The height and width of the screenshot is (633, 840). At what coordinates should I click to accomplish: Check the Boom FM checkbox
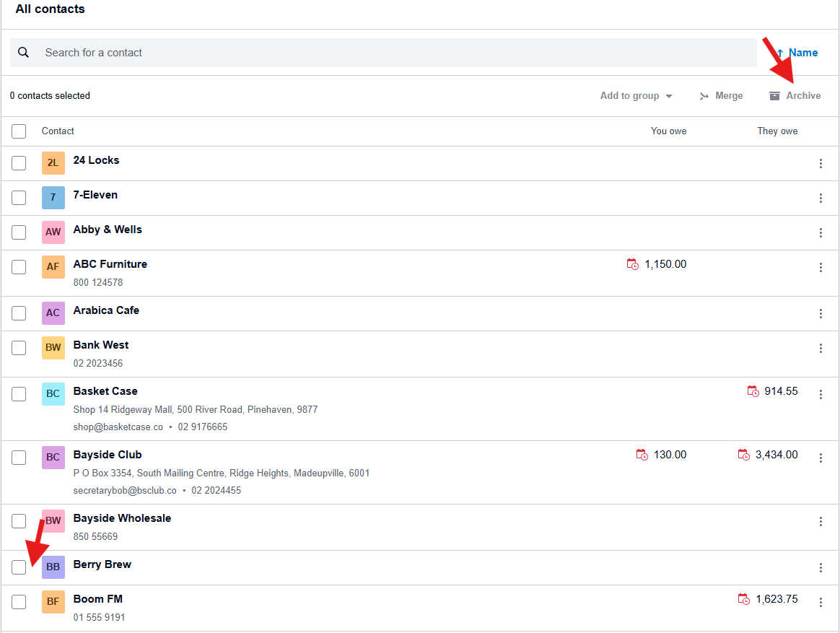19,602
